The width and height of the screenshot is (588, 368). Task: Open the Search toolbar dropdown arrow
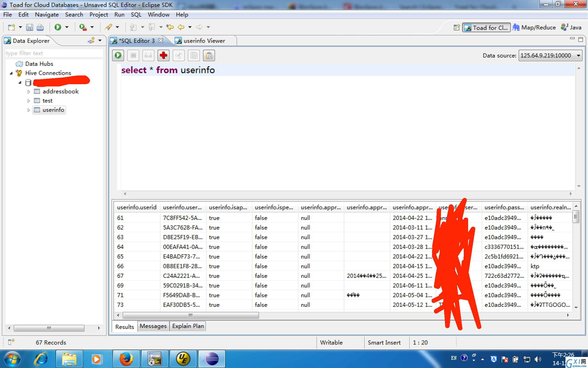117,27
